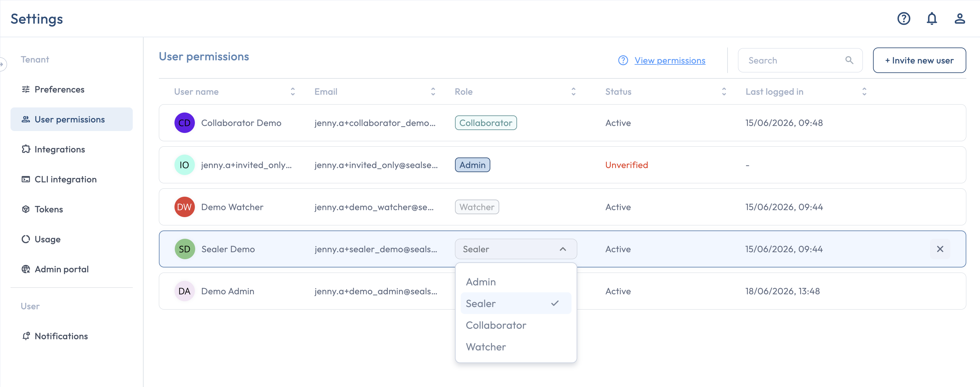Screen dimensions: 980x387
Task: Cancel editing with the Sealer Demo row X
Action: tap(940, 249)
